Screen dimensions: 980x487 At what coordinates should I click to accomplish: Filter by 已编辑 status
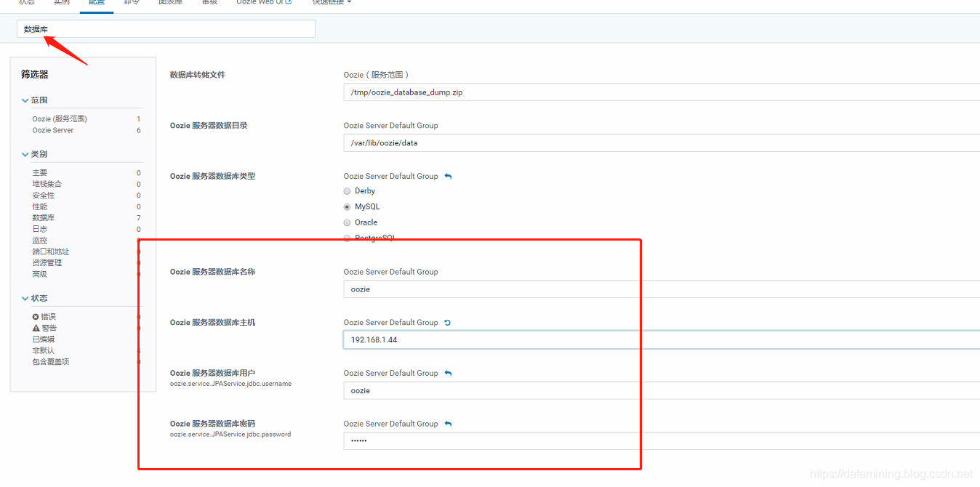[44, 339]
